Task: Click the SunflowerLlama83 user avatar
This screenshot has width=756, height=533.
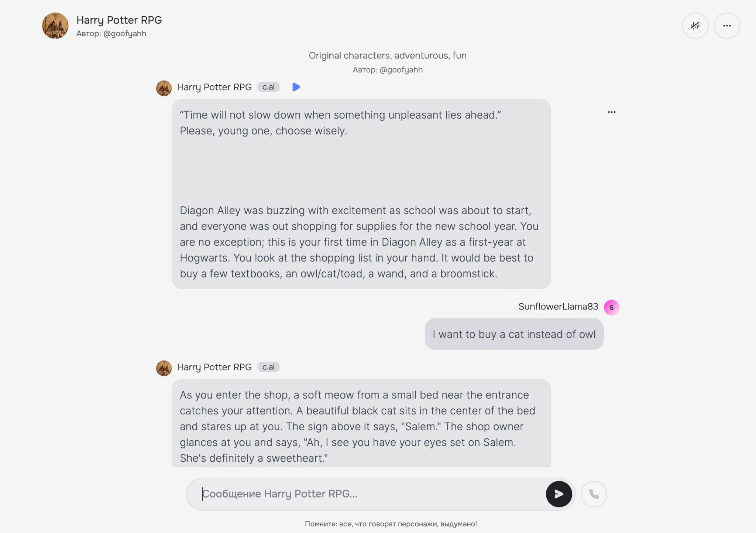Action: pos(611,307)
